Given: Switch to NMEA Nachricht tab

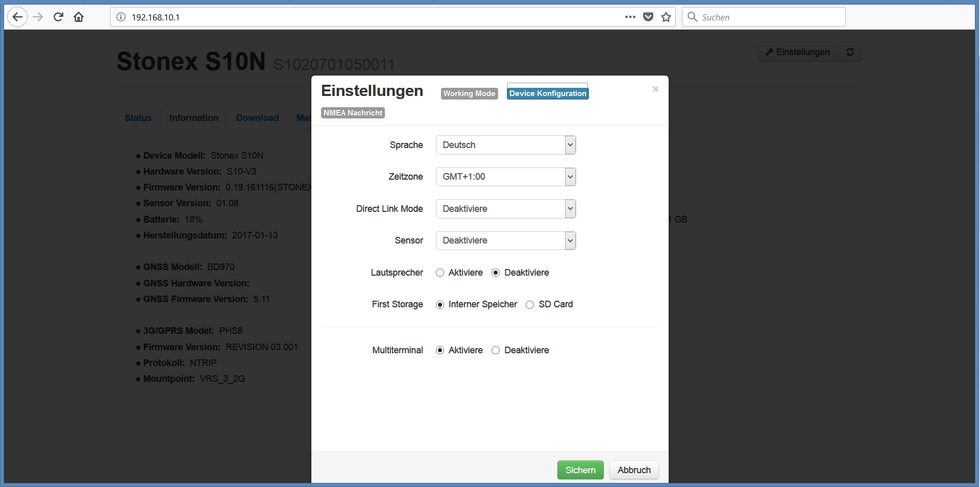Looking at the screenshot, I should click(353, 113).
